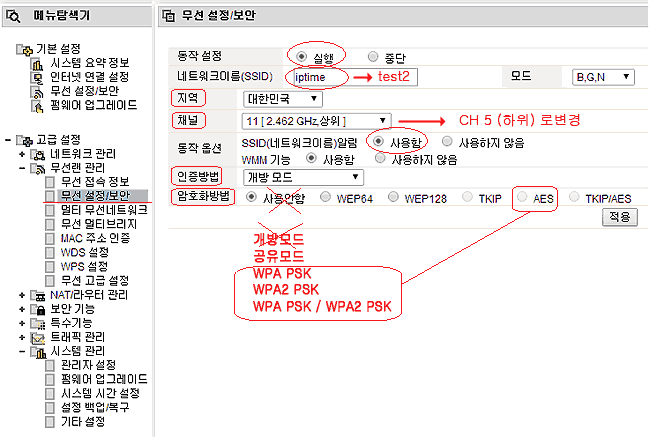Click the 특수기능 folder icon
Image resolution: width=650 pixels, height=437 pixels.
pos(38,324)
